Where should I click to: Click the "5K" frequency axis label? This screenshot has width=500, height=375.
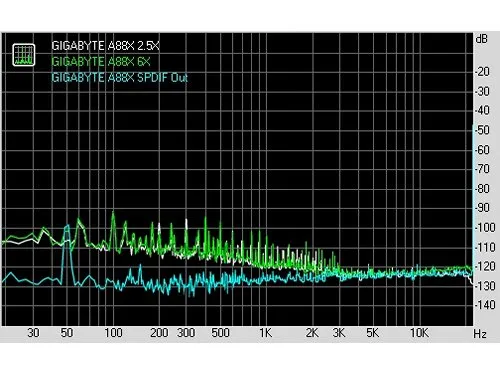point(373,333)
